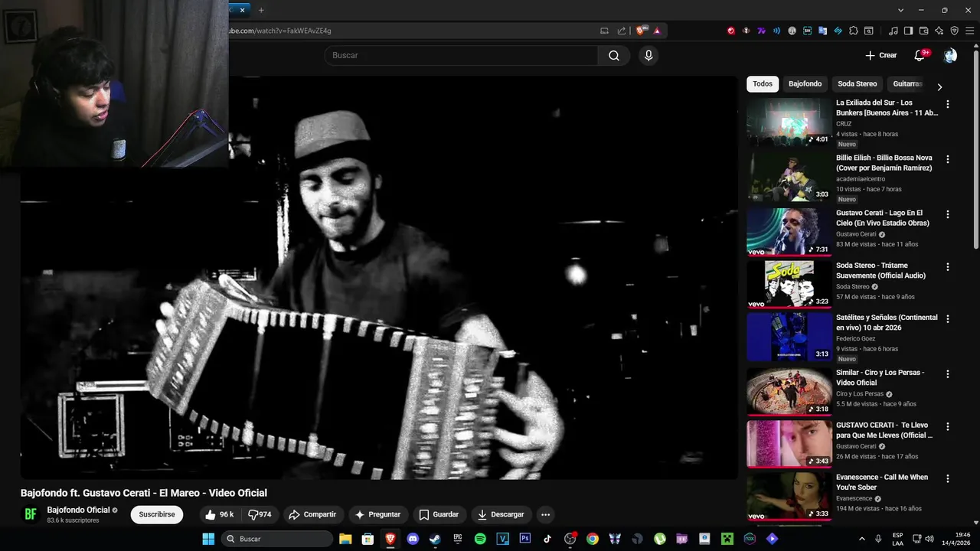
Task: Select the Todos filter chip
Action: [763, 83]
